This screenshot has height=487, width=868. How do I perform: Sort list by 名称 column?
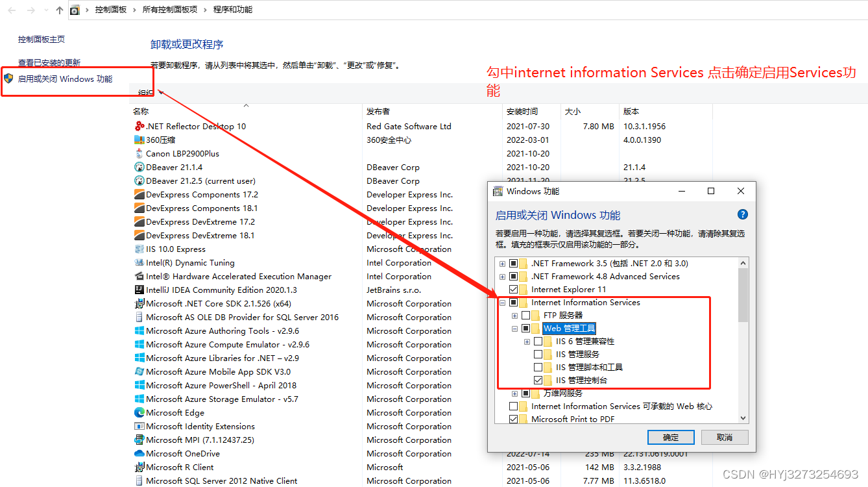[x=246, y=111]
